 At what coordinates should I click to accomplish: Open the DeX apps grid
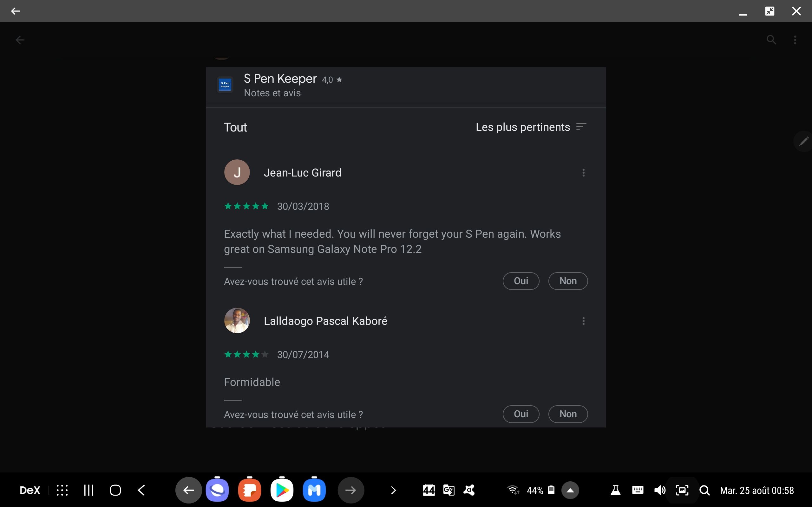(x=62, y=490)
